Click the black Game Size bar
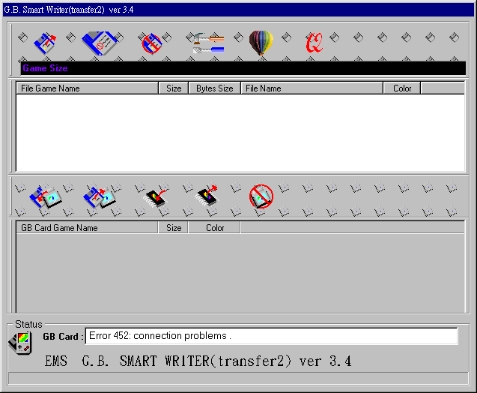 (243, 68)
